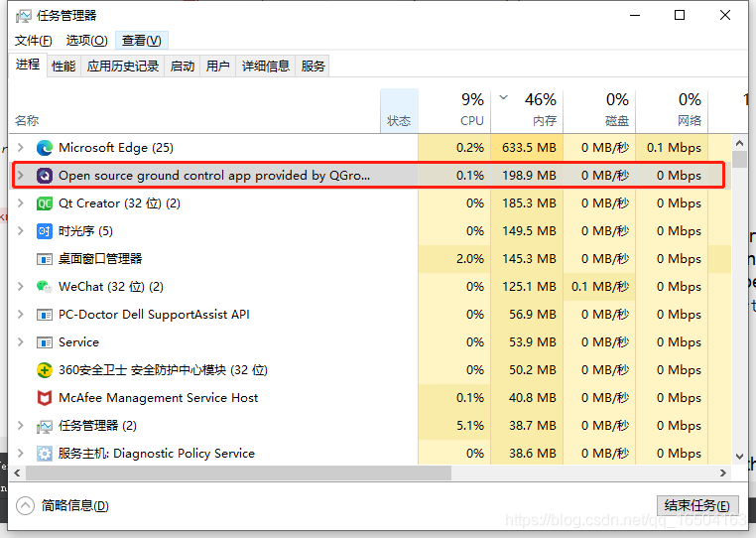Click the 2.0% CPU cell
The height and width of the screenshot is (538, 756).
click(x=454, y=259)
